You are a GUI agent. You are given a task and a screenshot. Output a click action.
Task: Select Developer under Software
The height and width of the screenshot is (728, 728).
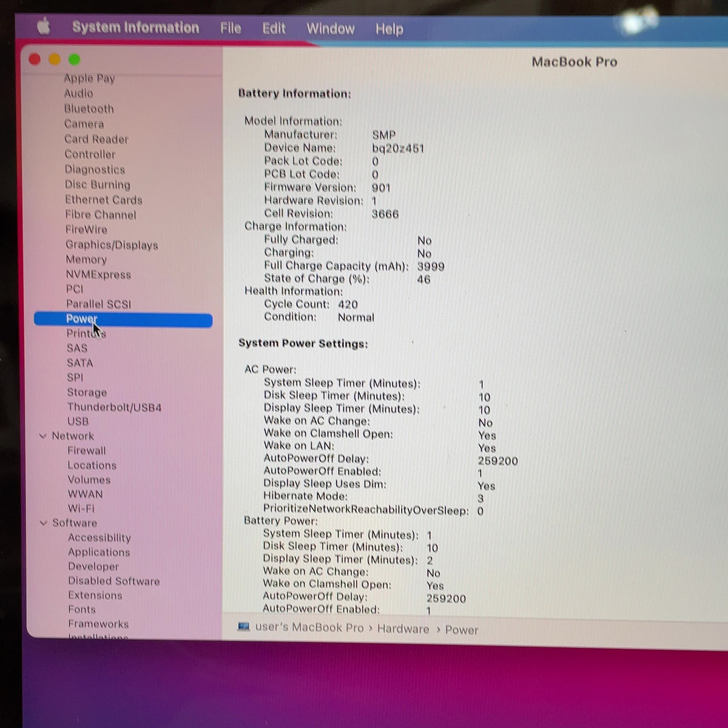[x=93, y=567]
